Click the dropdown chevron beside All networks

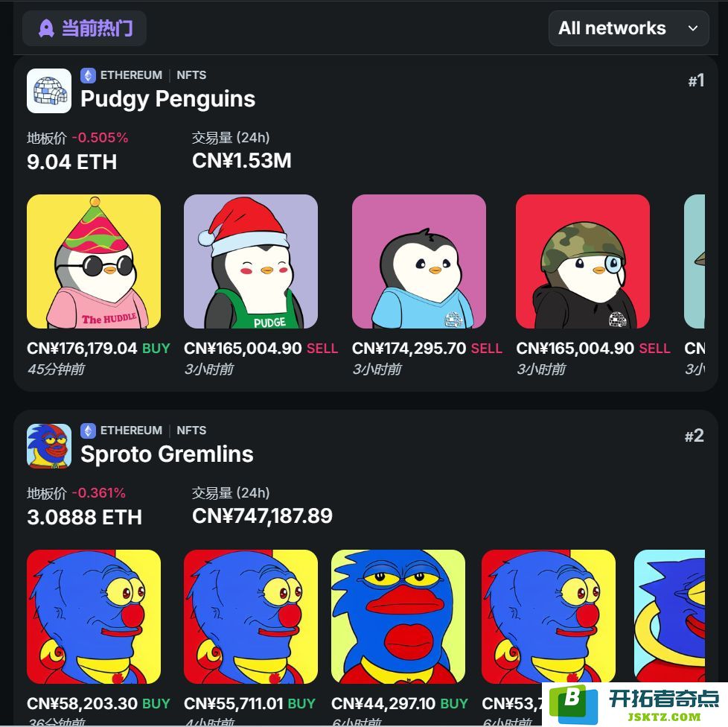[x=693, y=28]
